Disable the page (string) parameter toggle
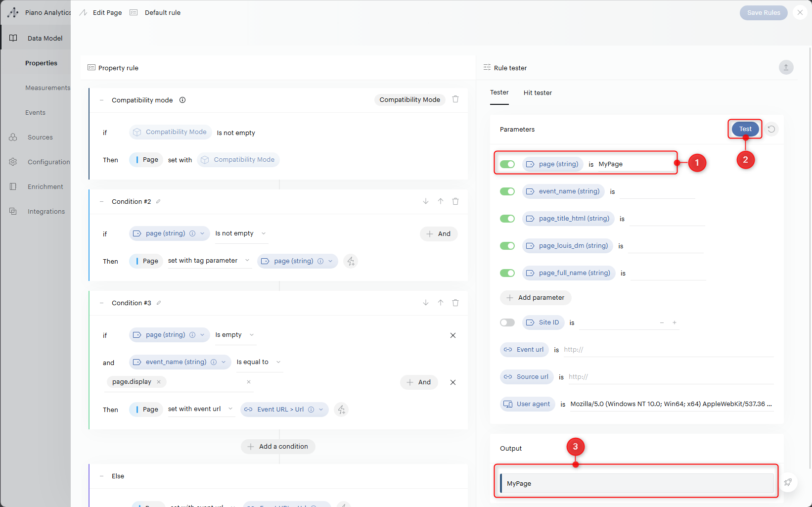The image size is (812, 507). (x=507, y=164)
